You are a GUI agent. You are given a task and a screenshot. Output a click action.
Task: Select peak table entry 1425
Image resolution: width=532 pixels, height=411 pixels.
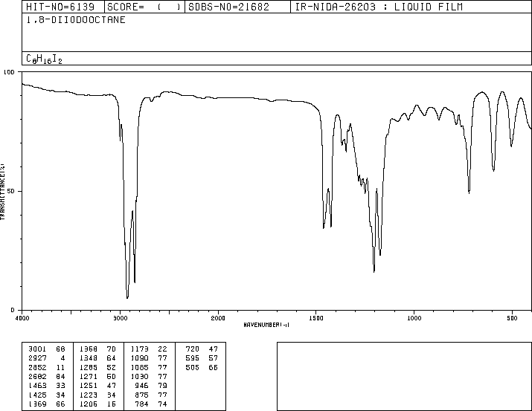tap(37, 395)
